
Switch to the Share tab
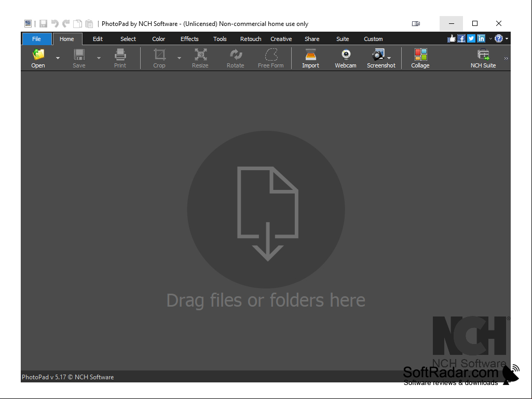[312, 39]
